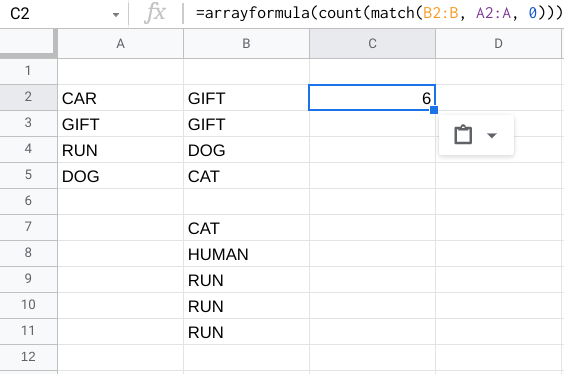Viewport: 564px width, 374px height.
Task: Select row 6 header
Action: point(28,201)
